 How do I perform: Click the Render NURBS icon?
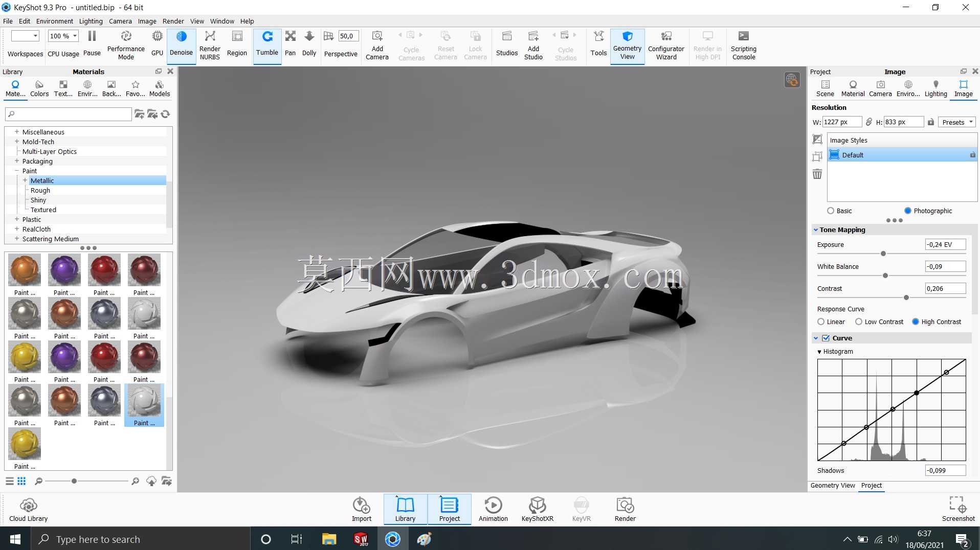210,45
